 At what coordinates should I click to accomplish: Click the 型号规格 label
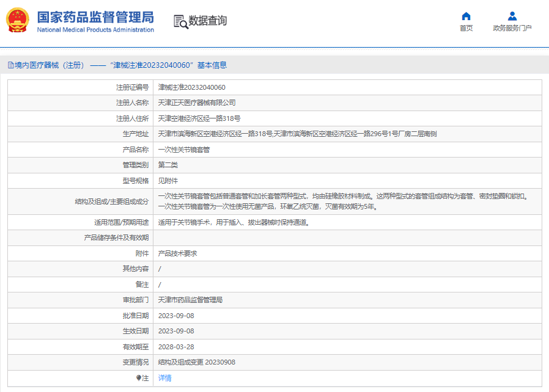(x=136, y=181)
